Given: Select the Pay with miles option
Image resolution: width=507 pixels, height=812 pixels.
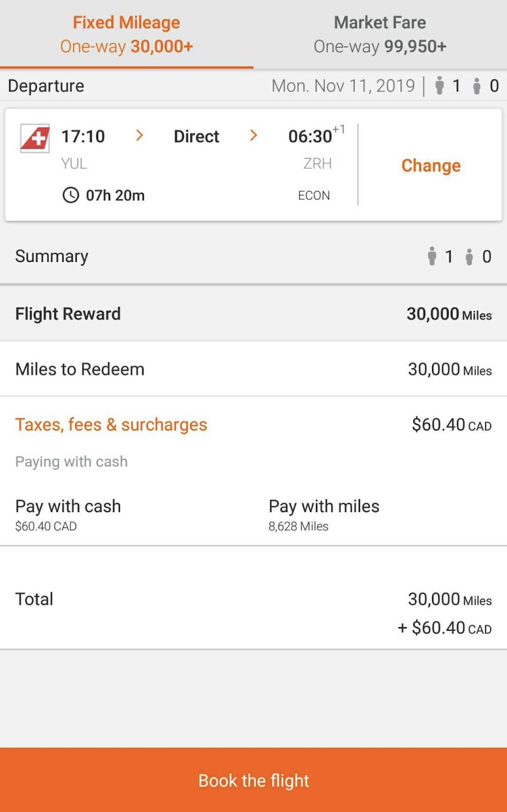Looking at the screenshot, I should click(324, 514).
